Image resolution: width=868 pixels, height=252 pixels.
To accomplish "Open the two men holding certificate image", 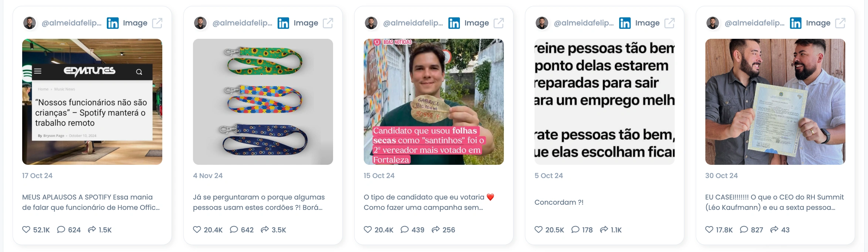I will [x=775, y=102].
